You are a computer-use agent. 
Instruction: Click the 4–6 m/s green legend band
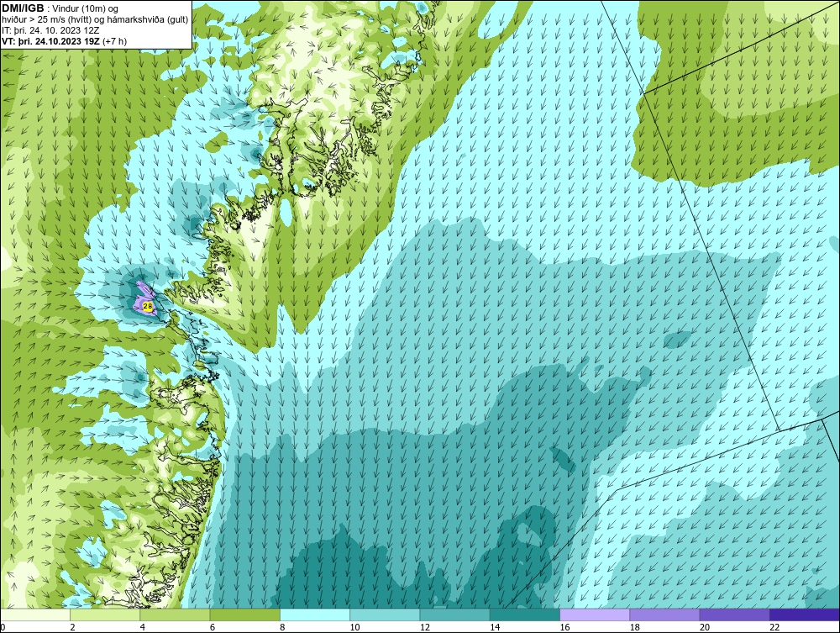pos(176,615)
